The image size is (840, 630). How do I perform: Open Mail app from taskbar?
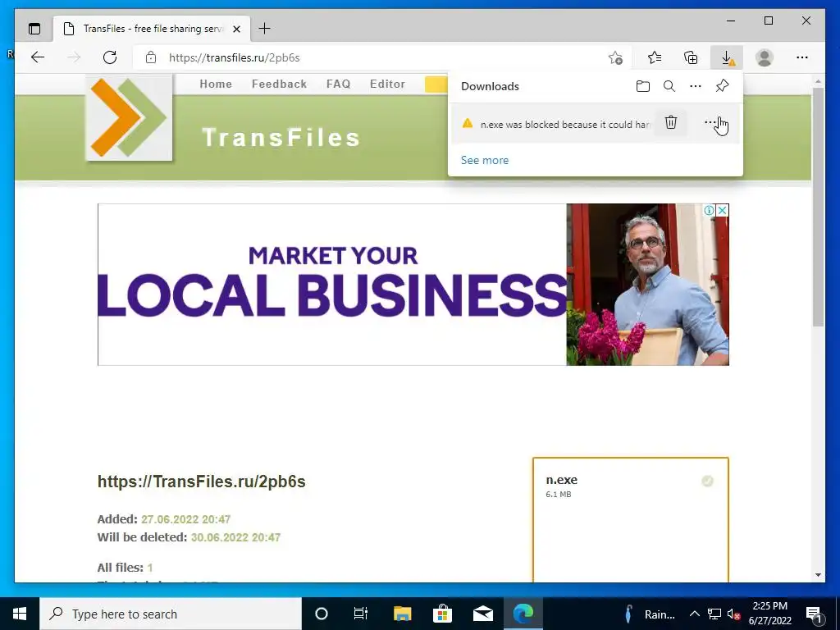coord(482,614)
